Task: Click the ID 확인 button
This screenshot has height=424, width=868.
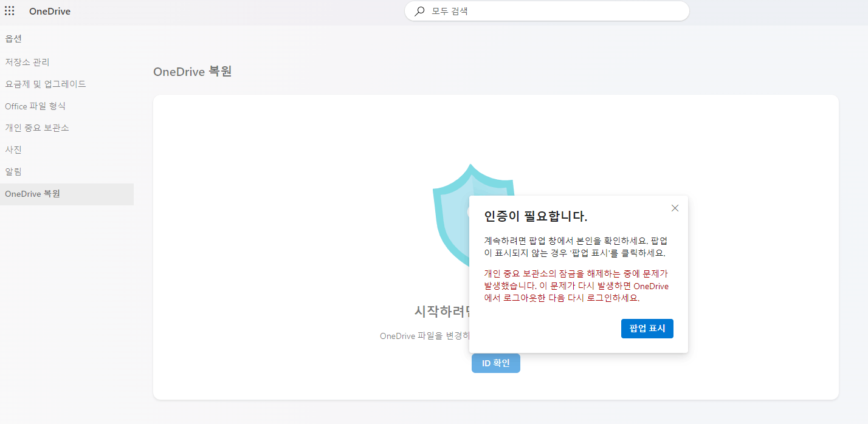Action: pos(496,363)
